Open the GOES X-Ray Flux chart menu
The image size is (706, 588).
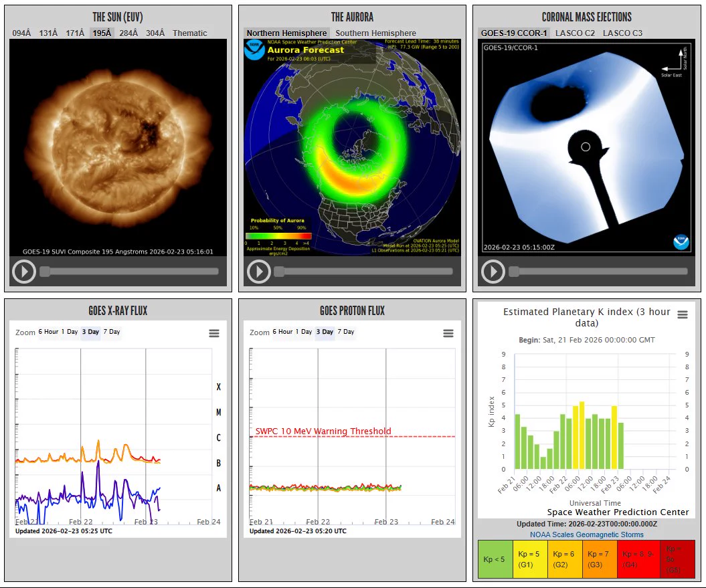pos(214,333)
